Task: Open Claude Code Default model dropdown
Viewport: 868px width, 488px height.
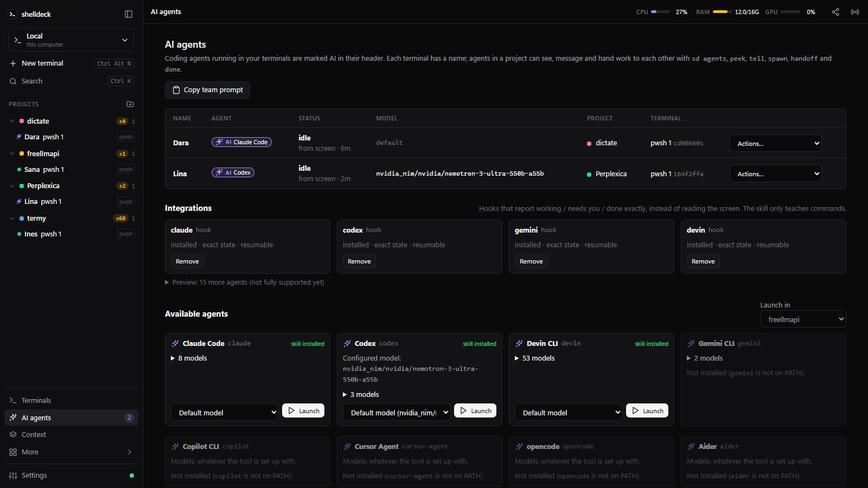Action: 225,412
